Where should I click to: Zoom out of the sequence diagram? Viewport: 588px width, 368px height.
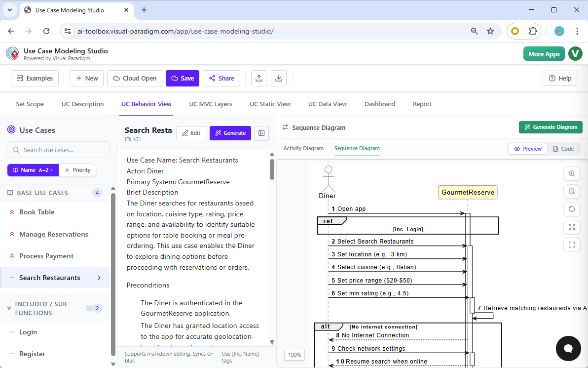click(x=572, y=191)
